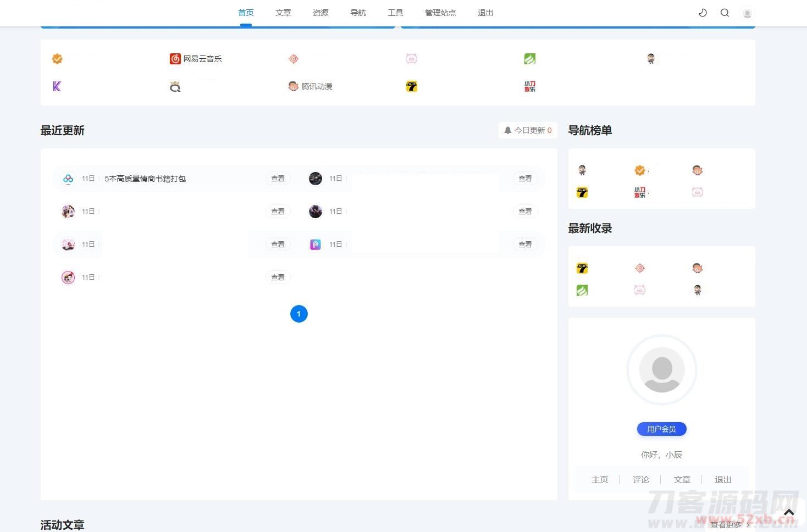Open the pink pig site icon

(x=411, y=58)
